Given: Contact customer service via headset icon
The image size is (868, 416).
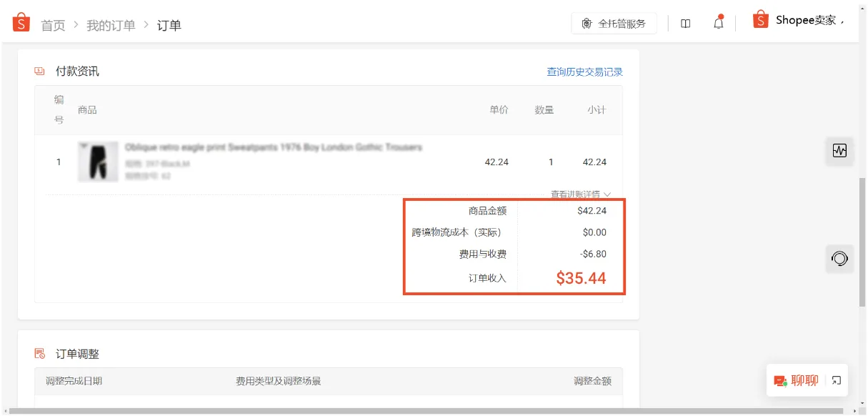Looking at the screenshot, I should pyautogui.click(x=839, y=259).
